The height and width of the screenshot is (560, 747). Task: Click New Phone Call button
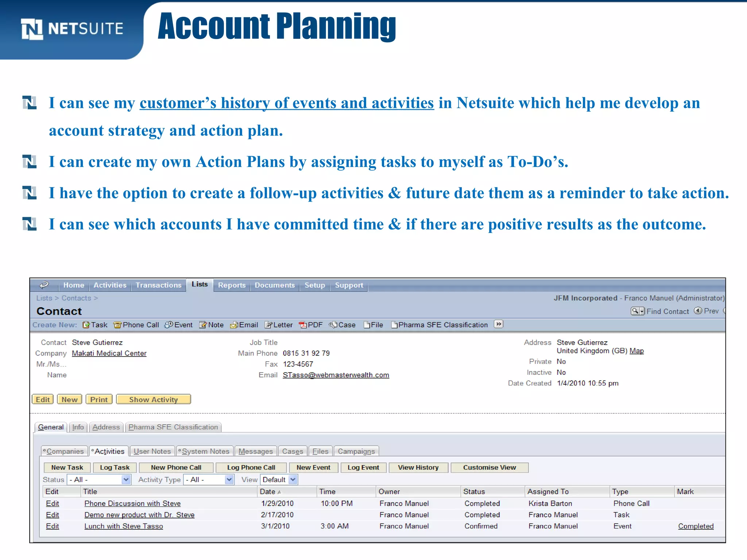pyautogui.click(x=176, y=467)
